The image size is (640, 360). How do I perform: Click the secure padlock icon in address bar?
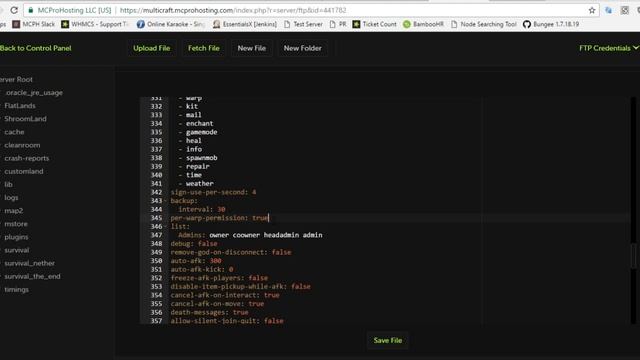(31, 10)
